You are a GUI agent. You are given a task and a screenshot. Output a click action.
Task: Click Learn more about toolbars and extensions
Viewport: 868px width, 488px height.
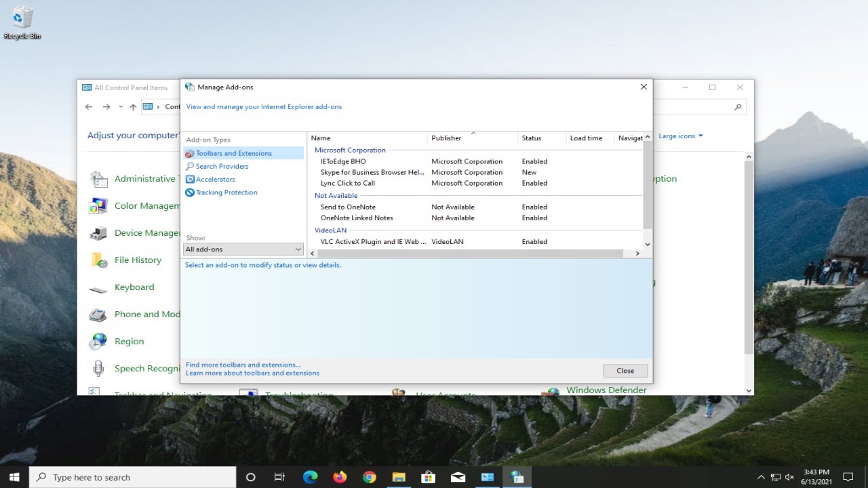[x=252, y=373]
